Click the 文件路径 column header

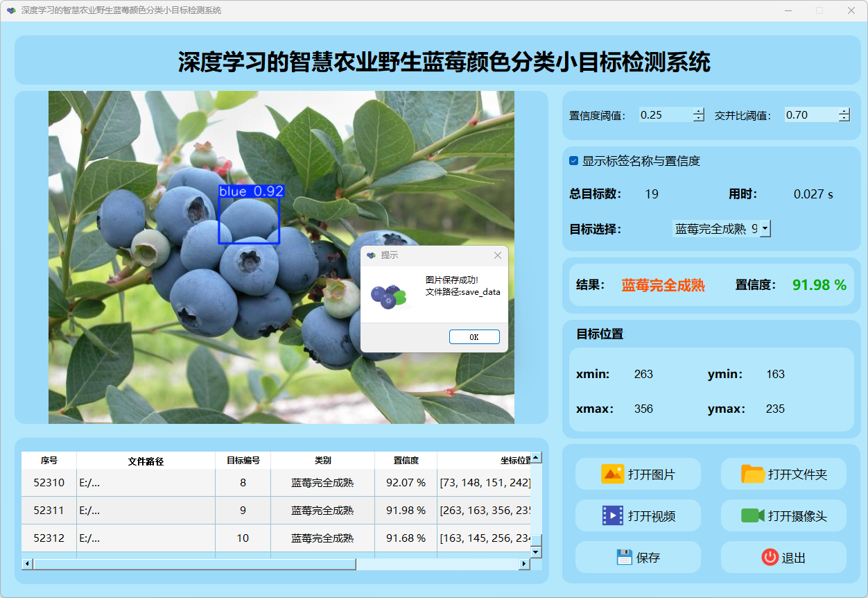click(146, 461)
